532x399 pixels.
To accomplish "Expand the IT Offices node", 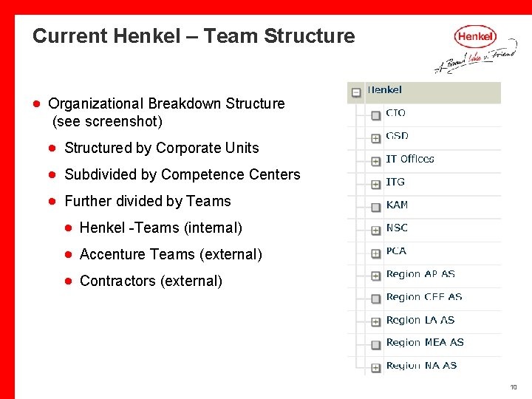I will tap(375, 162).
